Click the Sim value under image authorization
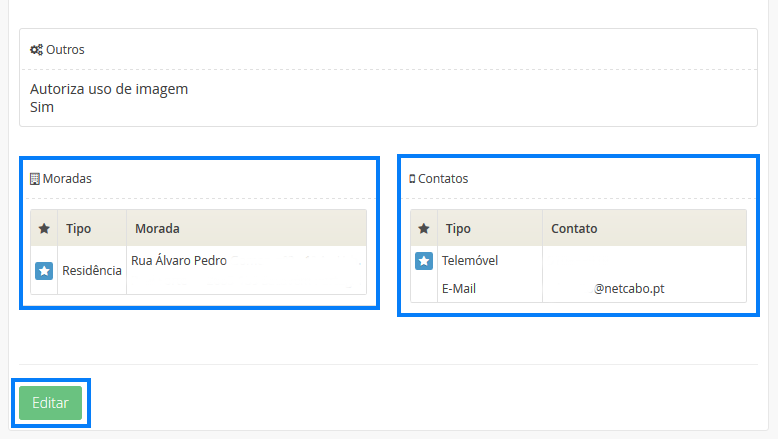This screenshot has width=778, height=439. pos(42,107)
